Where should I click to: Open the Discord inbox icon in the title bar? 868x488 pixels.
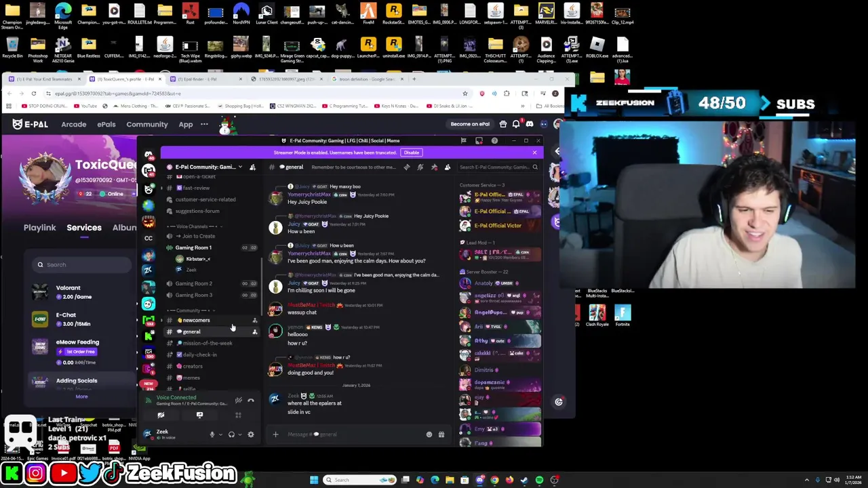[x=479, y=140]
